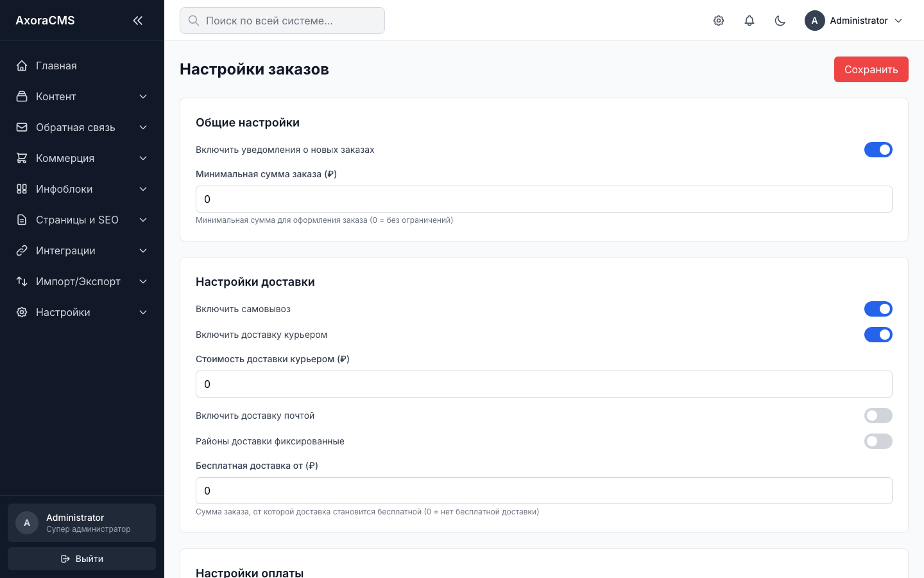This screenshot has width=924, height=578.
Task: Focus the global search field
Action: click(x=282, y=21)
